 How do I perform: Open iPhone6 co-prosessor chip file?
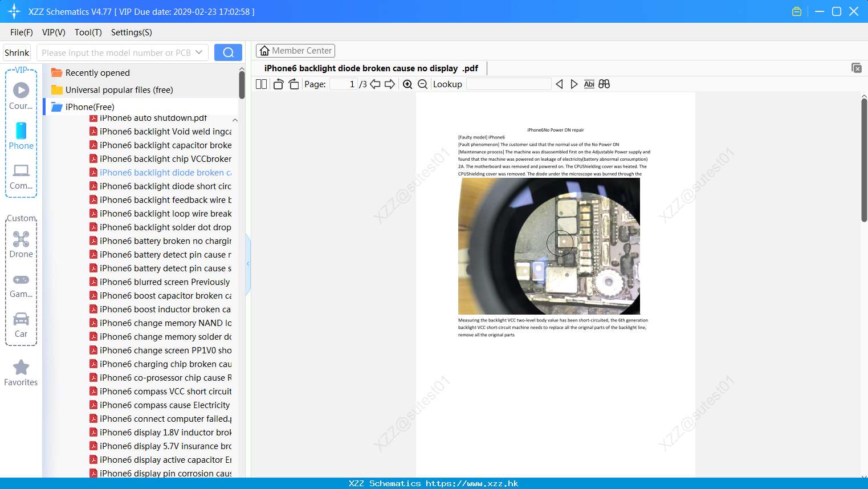161,378
